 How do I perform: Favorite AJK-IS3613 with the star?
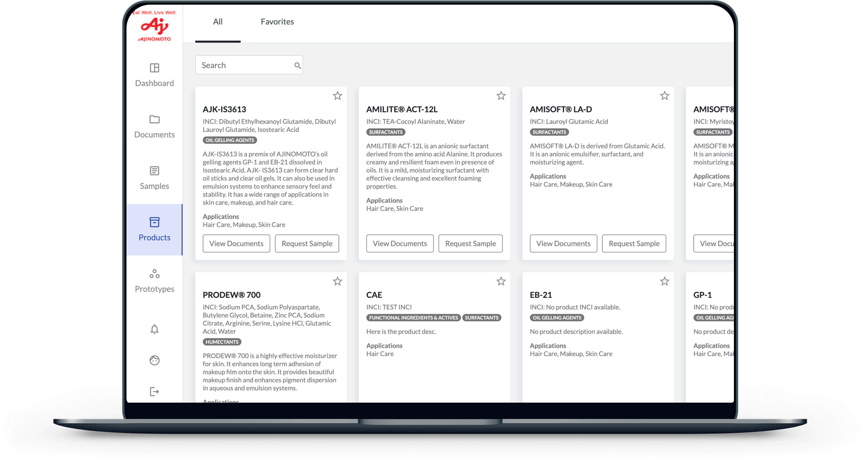(338, 96)
